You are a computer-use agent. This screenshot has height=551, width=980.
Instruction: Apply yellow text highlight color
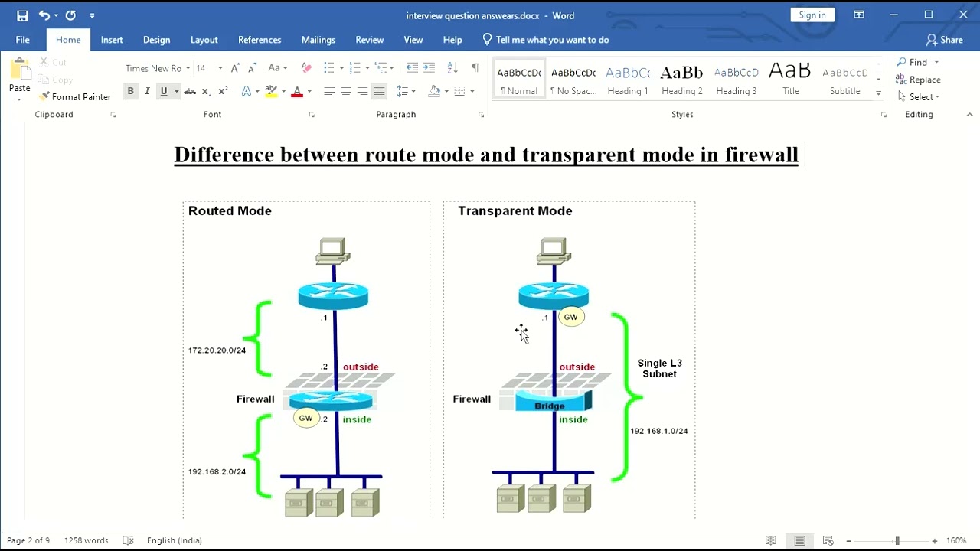pyautogui.click(x=270, y=91)
